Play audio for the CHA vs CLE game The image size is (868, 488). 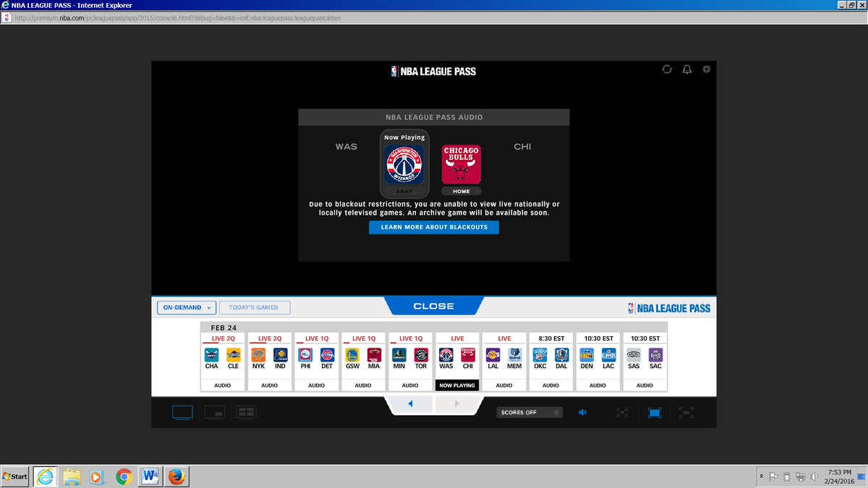point(223,385)
